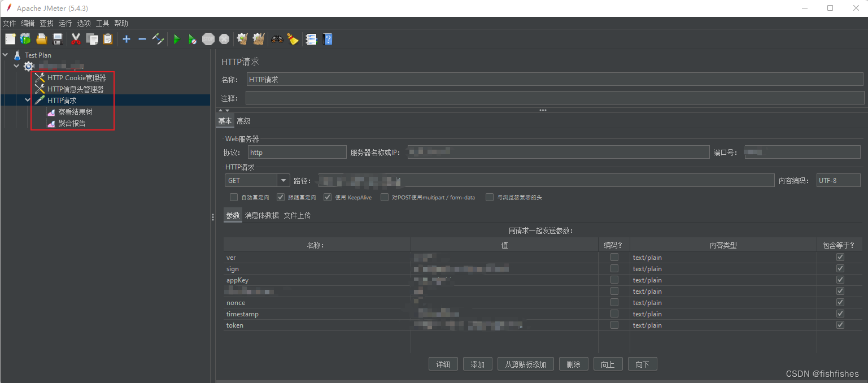Toggle the 自动重定向 checkbox
Image resolution: width=868 pixels, height=383 pixels.
coord(234,197)
